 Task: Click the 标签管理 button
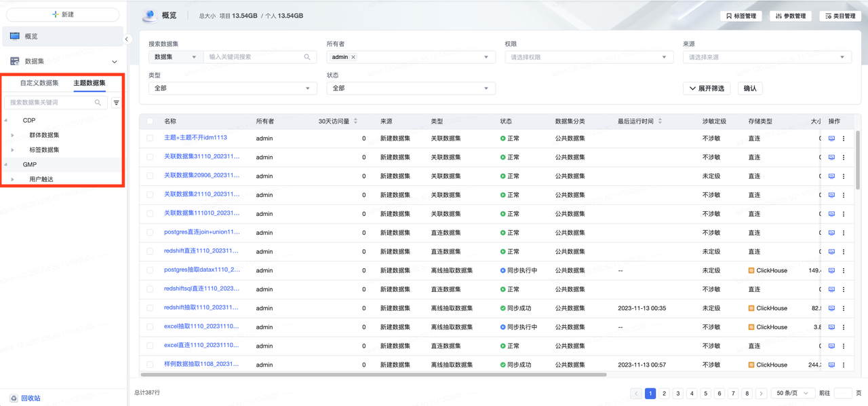coord(742,16)
